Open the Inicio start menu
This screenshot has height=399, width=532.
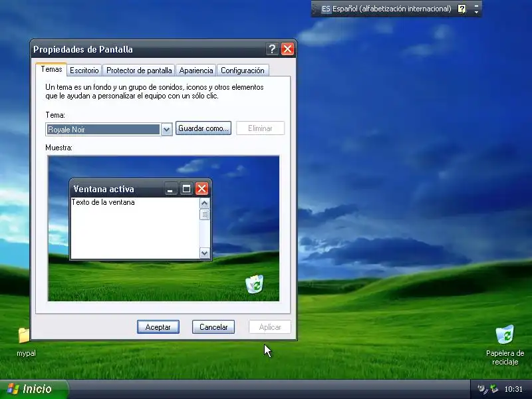pyautogui.click(x=33, y=389)
